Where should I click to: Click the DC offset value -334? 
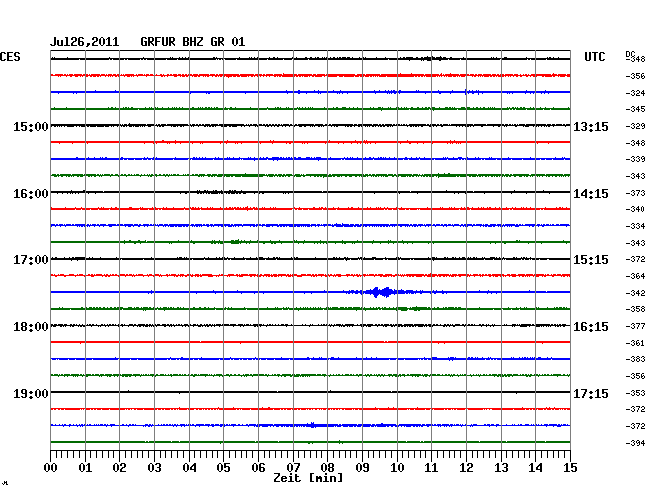(635, 226)
